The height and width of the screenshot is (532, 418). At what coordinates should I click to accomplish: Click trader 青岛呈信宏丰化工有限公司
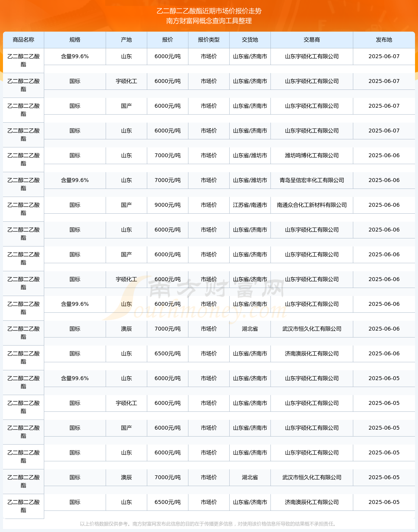coord(312,180)
